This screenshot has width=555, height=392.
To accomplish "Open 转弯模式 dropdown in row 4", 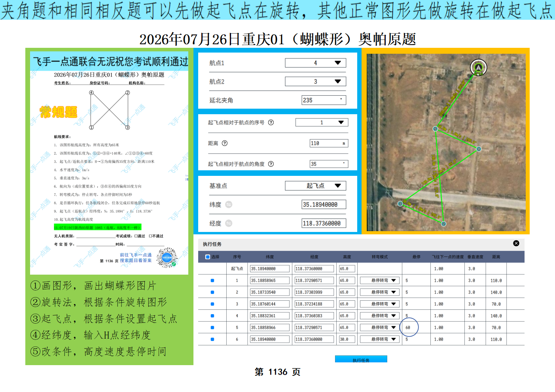I will tap(380, 316).
